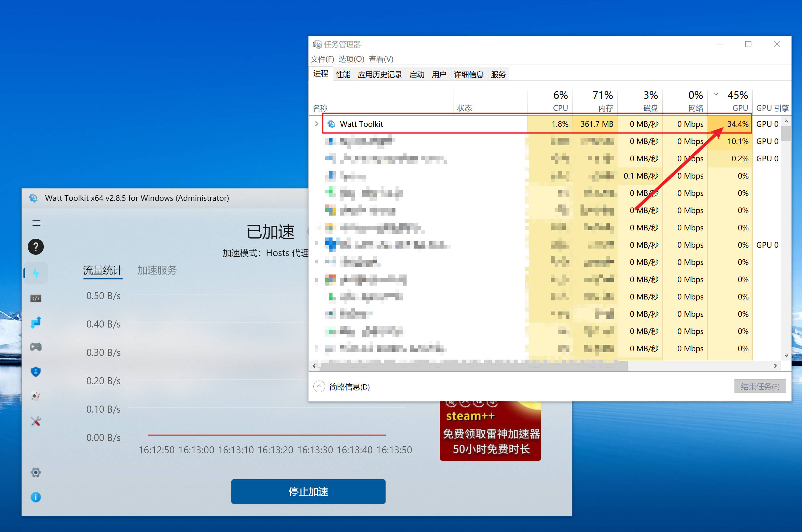802x532 pixels.
Task: Click the horizontal scrollbar left arrow
Action: coord(314,366)
